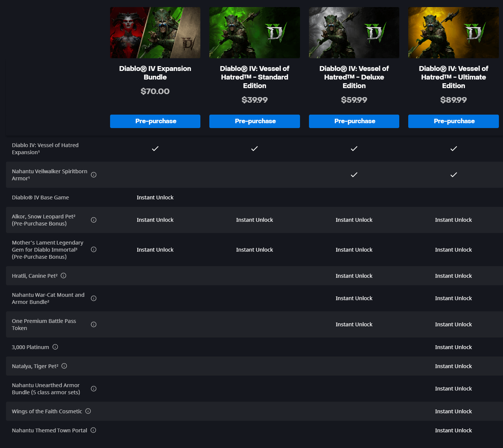Open info for Nahantu Unearthed Armor Bundle
This screenshot has height=448, width=503.
coord(94,389)
